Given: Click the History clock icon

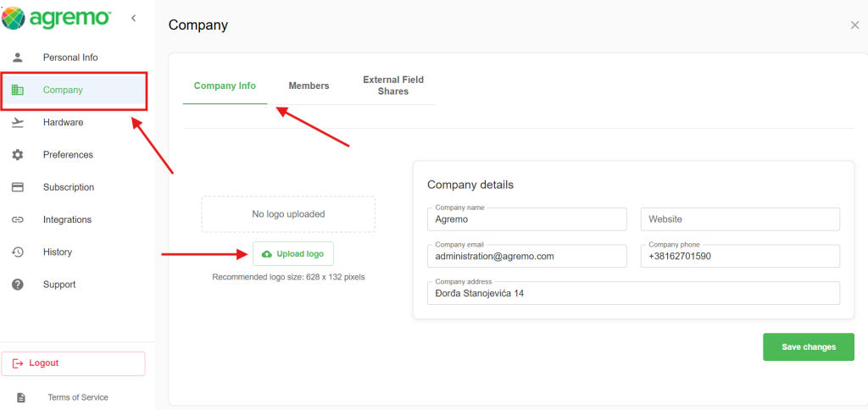Looking at the screenshot, I should (18, 252).
